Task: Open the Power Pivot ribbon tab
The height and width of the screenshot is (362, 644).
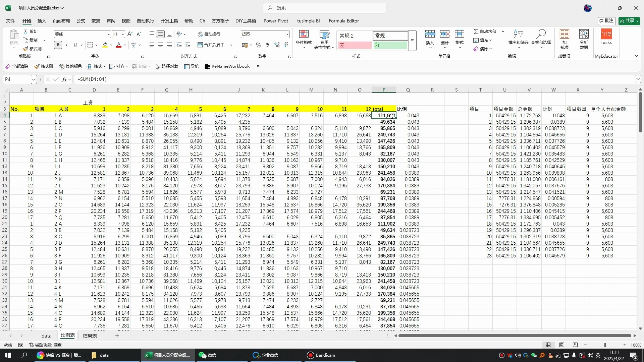Action: click(x=275, y=21)
